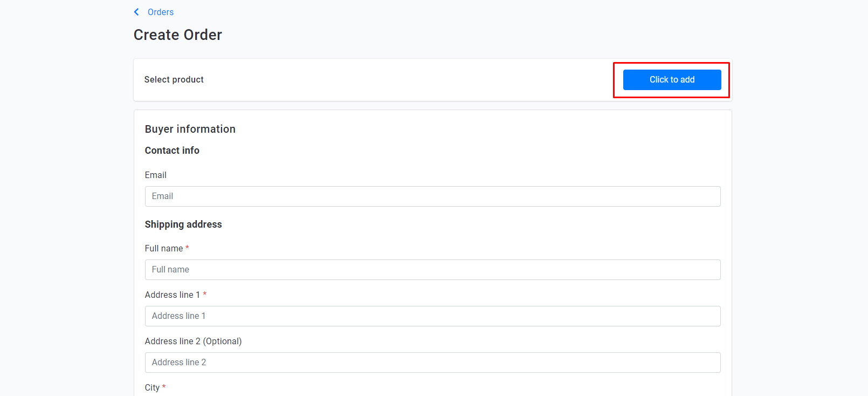Select the Address line 1 input box
The width and height of the screenshot is (868, 396).
432,316
